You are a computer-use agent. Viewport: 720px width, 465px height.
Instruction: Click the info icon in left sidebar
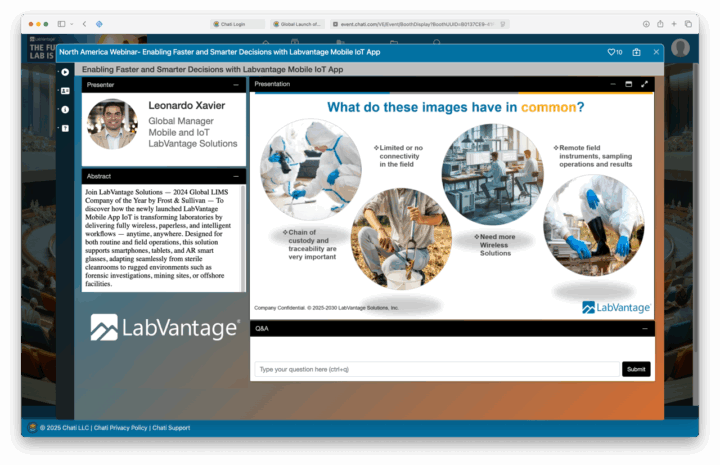pos(65,109)
